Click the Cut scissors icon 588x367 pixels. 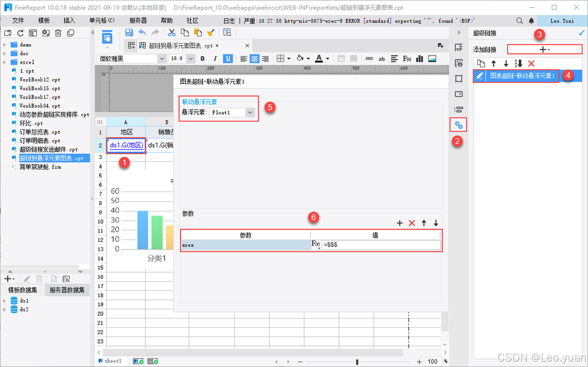(171, 32)
